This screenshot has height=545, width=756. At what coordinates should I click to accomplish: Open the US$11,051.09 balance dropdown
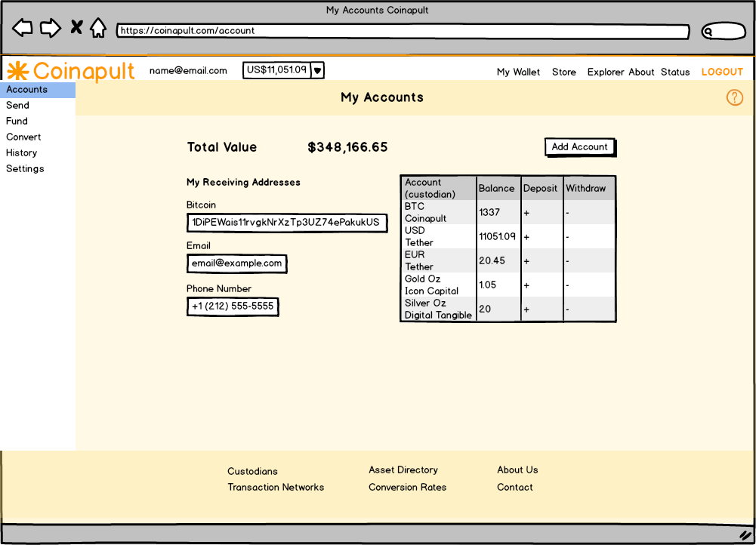click(x=317, y=70)
